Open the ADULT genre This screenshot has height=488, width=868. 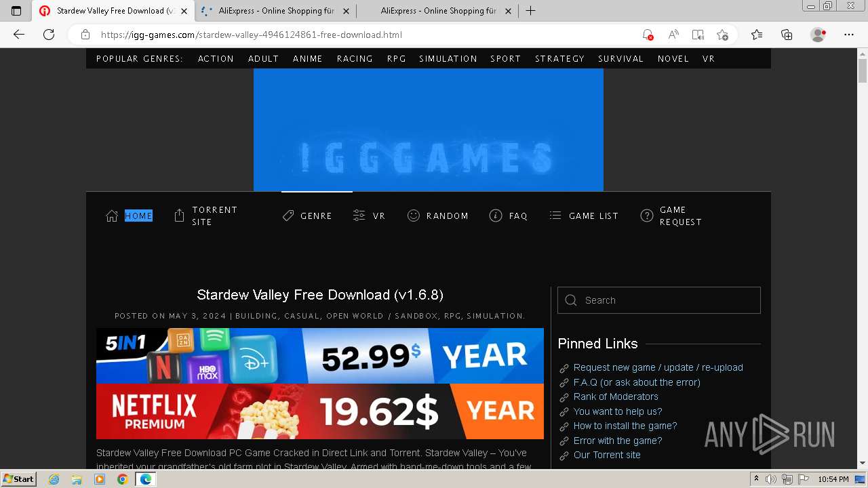[264, 59]
